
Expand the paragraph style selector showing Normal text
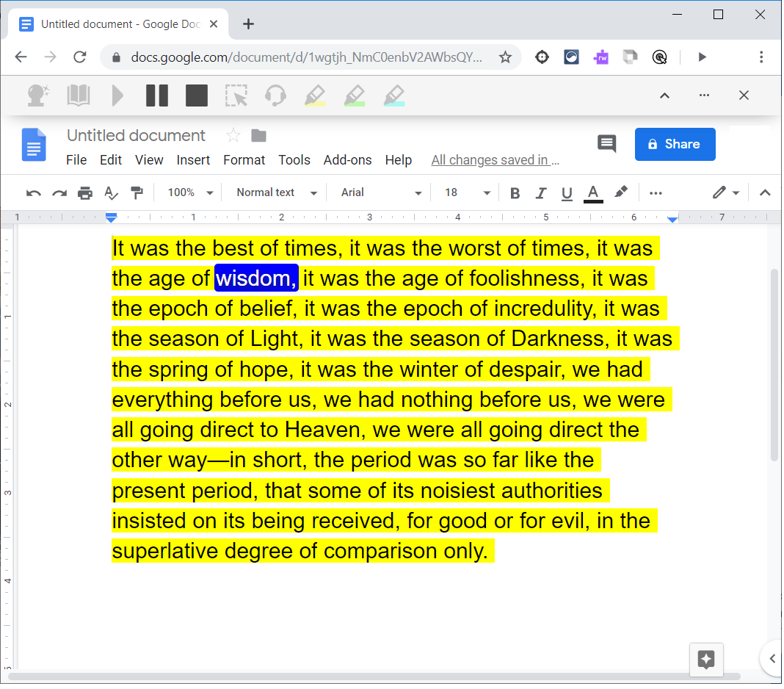pos(275,192)
